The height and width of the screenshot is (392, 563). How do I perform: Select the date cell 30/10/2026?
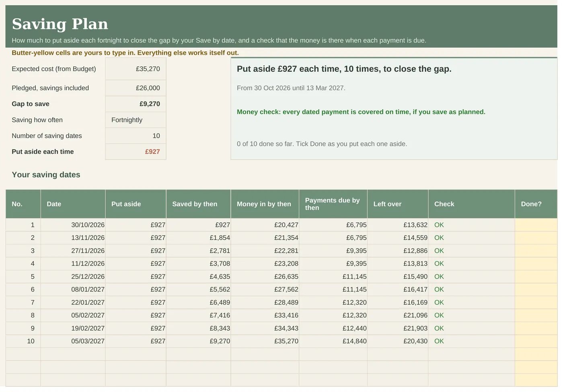point(73,225)
